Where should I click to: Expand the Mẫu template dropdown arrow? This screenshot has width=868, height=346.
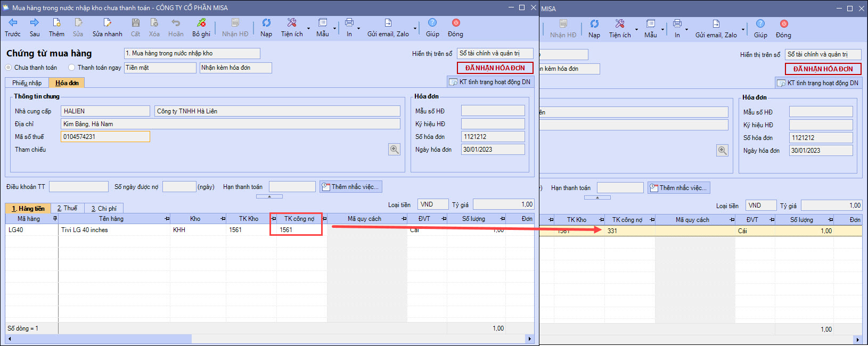point(335,28)
